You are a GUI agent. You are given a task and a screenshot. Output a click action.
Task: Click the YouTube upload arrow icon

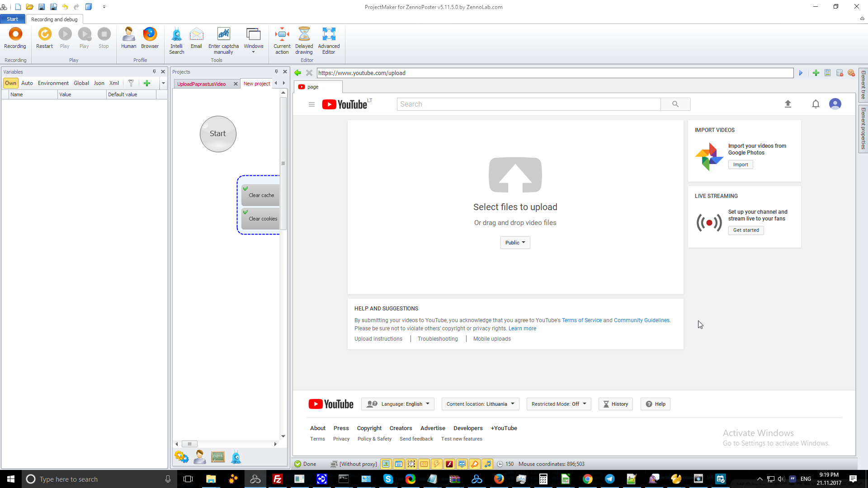point(788,104)
